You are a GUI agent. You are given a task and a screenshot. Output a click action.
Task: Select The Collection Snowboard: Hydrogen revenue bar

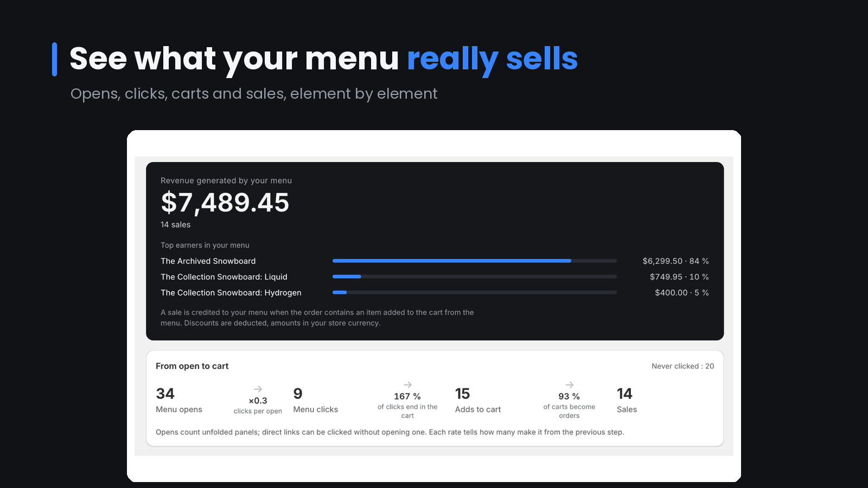tap(475, 292)
